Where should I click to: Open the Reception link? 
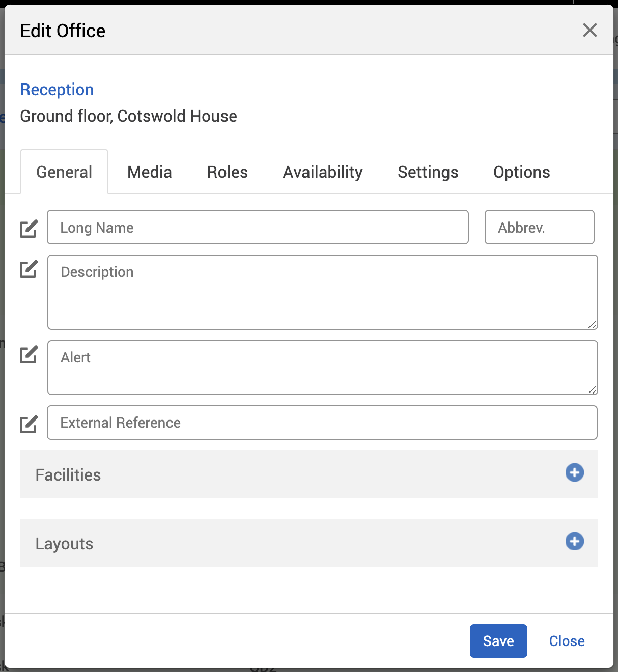click(57, 90)
